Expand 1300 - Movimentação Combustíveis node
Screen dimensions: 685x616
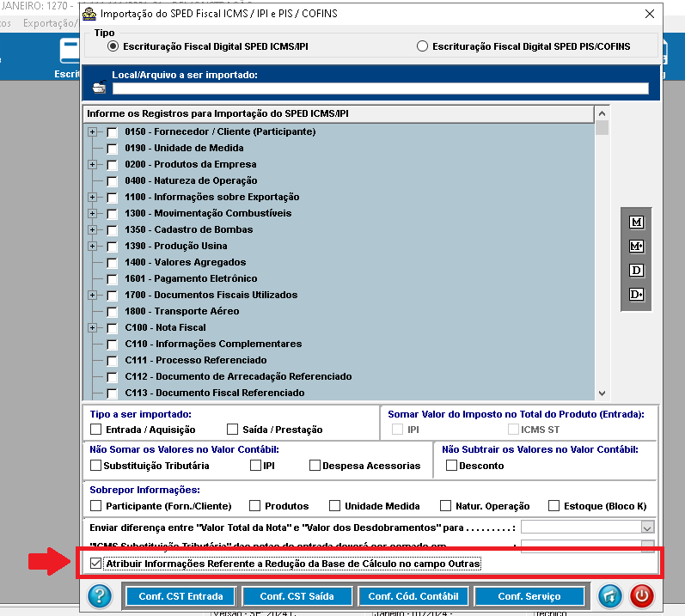point(92,213)
